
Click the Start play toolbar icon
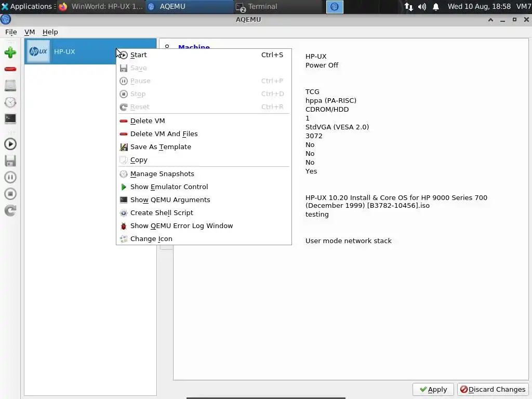coord(10,144)
